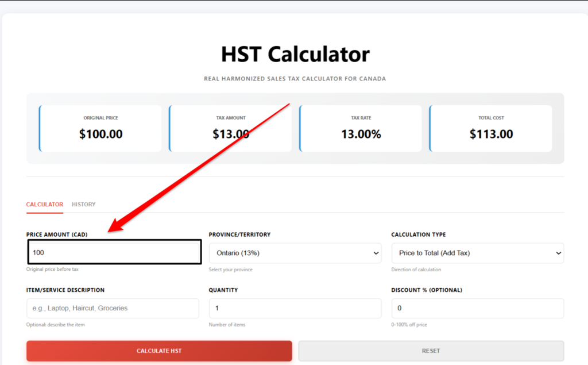
Task: Click the 'Direction of calculation' hint text
Action: (416, 270)
